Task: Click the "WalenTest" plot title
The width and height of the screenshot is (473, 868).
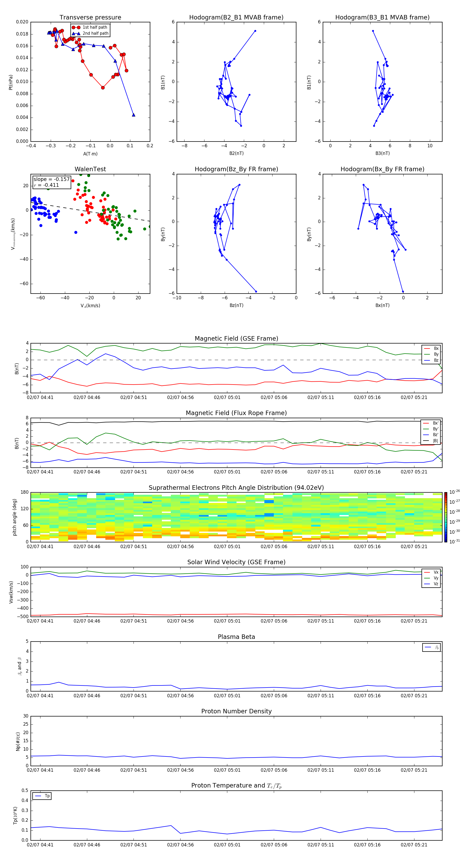Action: pyautogui.click(x=90, y=169)
